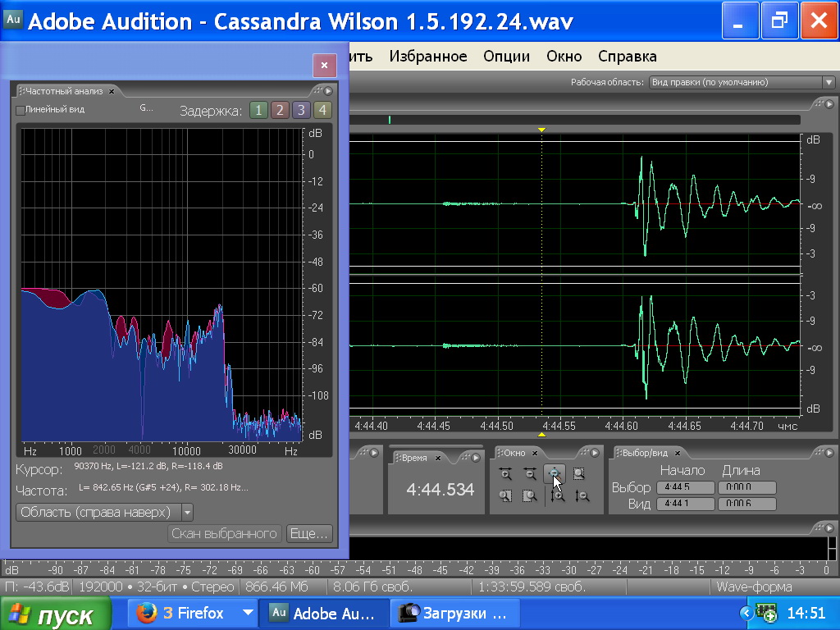This screenshot has height=630, width=840.
Task: Click the пуск Start button
Action: [x=56, y=614]
